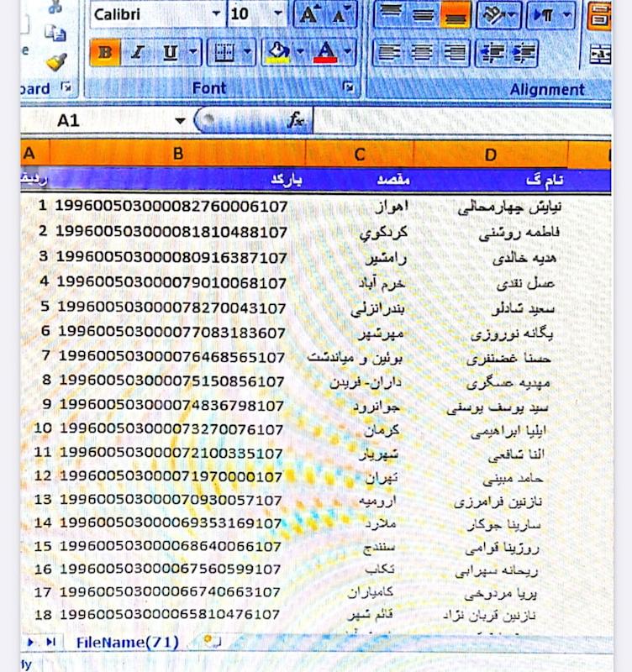This screenshot has height=672, width=632.
Task: Open the Clipboard dialog launcher
Action: click(66, 87)
